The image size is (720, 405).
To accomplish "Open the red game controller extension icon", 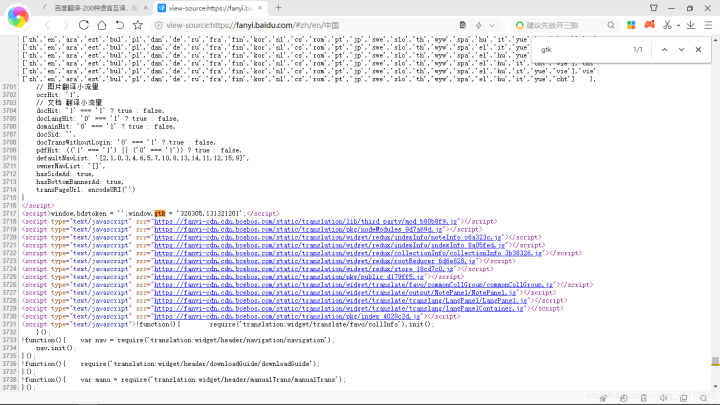I will 649,25.
